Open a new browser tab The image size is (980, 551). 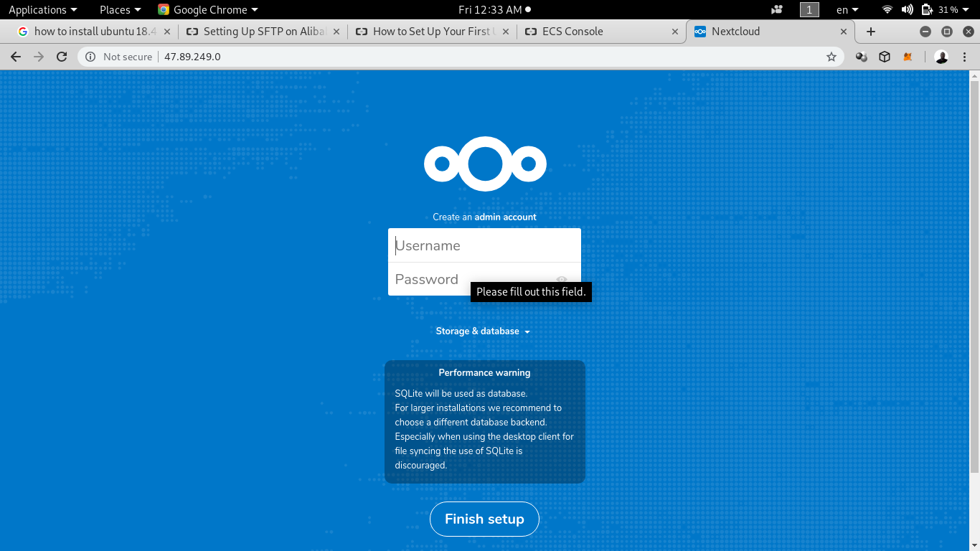(x=871, y=32)
